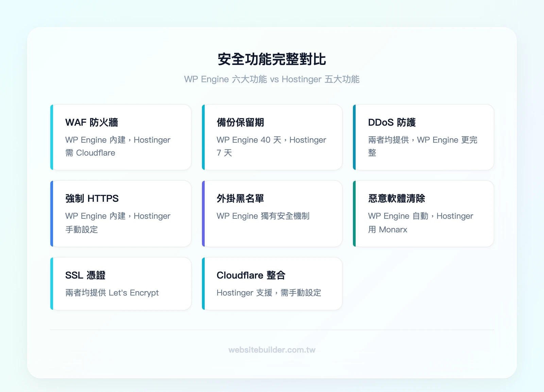Click the heading 安全功能完整對比
The width and height of the screenshot is (544, 392).
(x=272, y=59)
